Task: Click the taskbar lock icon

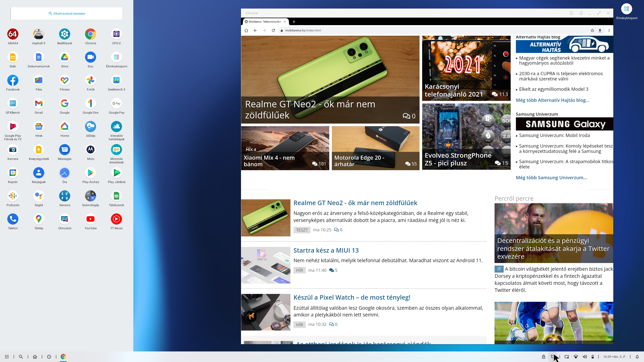Action: pos(544,356)
